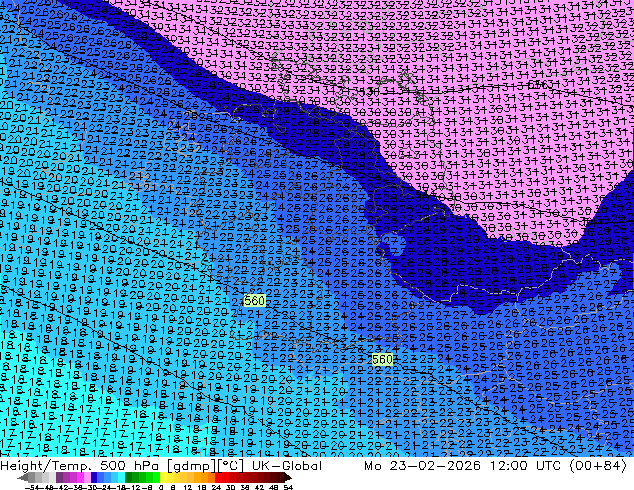Click the dark brown right legend arrow
Viewport: 634px width, 490px height.
[287, 478]
